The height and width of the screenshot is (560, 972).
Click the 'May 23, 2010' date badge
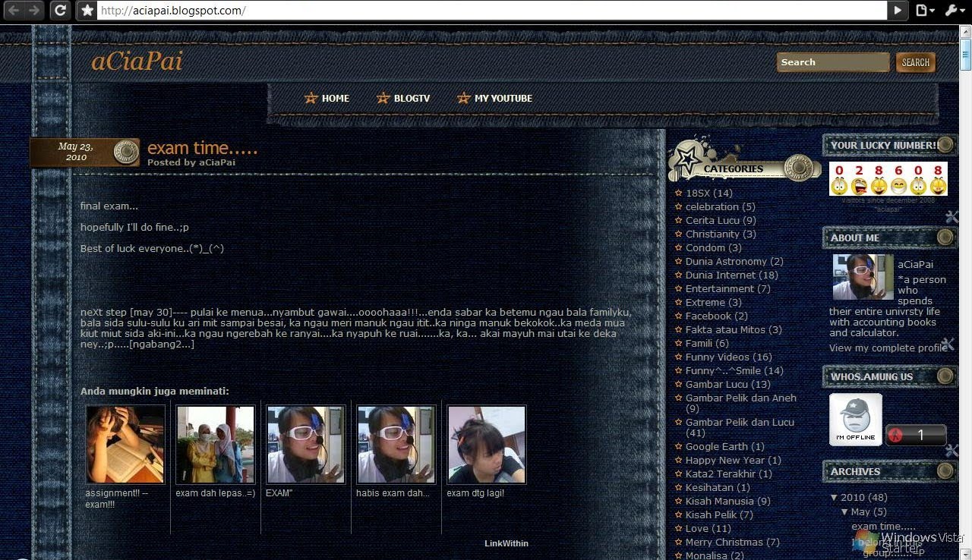85,152
